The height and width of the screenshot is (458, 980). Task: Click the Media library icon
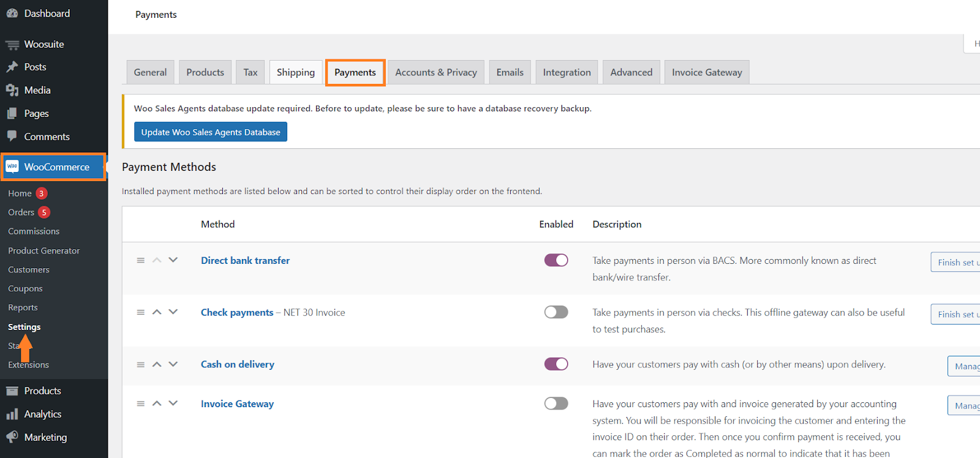(x=12, y=90)
